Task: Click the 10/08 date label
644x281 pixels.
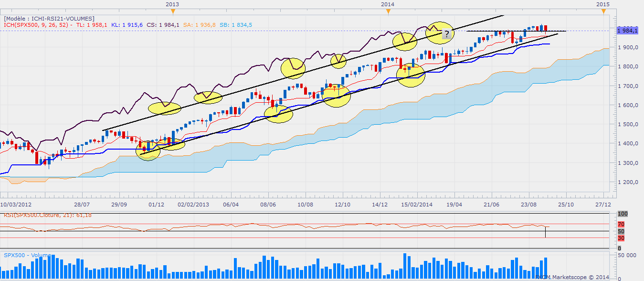Action: [x=305, y=204]
